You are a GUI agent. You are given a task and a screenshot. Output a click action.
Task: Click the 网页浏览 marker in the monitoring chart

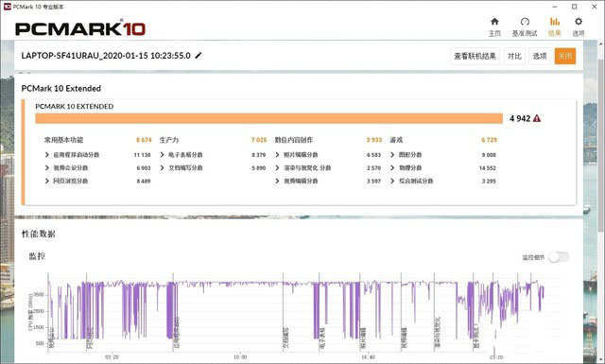click(90, 338)
